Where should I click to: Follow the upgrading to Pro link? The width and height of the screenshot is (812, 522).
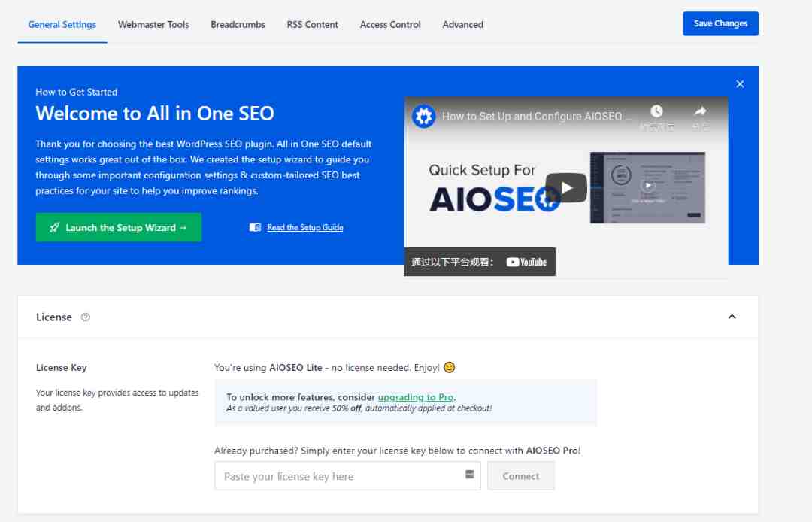click(x=416, y=397)
